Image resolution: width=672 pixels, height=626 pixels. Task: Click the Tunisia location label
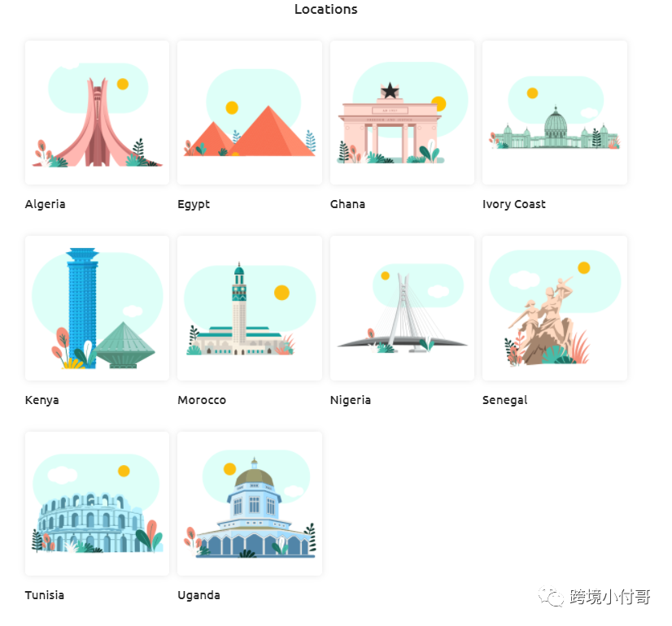click(x=45, y=595)
